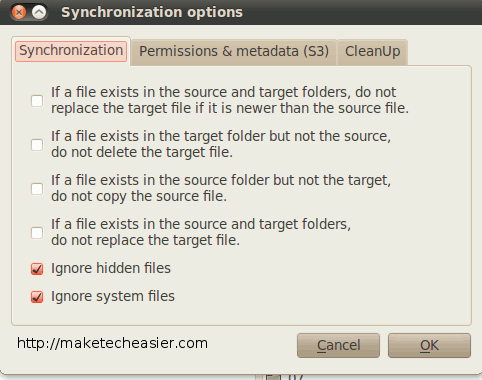This screenshot has height=380, width=482.
Task: Close the Synchronization options dialog
Action: (x=19, y=12)
